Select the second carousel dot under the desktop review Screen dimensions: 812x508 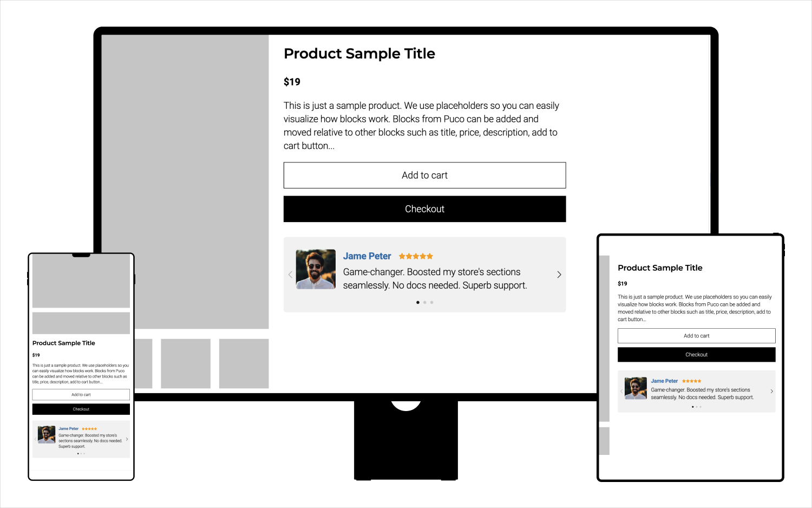point(424,302)
